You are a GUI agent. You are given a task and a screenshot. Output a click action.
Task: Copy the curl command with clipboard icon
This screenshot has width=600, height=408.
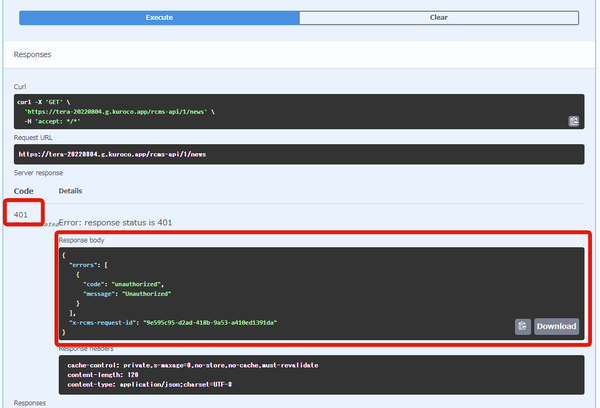point(573,121)
